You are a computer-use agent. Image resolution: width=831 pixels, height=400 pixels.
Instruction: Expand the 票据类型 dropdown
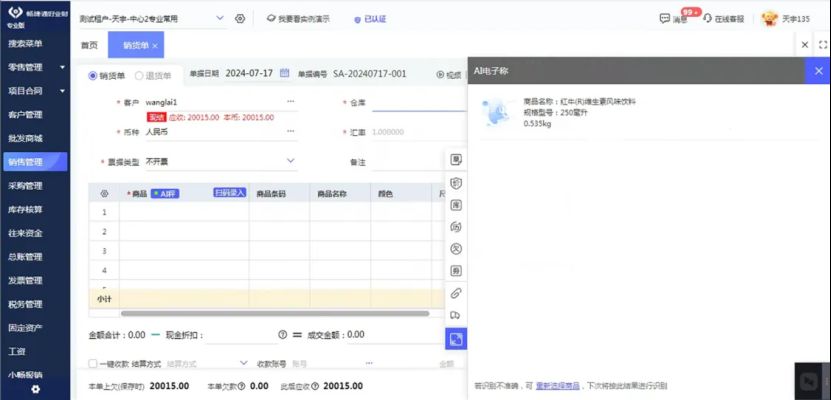(291, 160)
